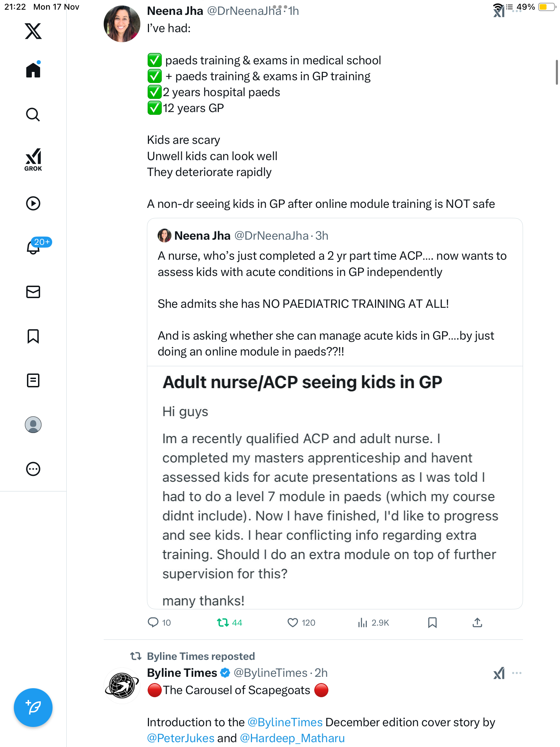Open the @PeterJukes mention link
This screenshot has width=560, height=747.
click(181, 738)
